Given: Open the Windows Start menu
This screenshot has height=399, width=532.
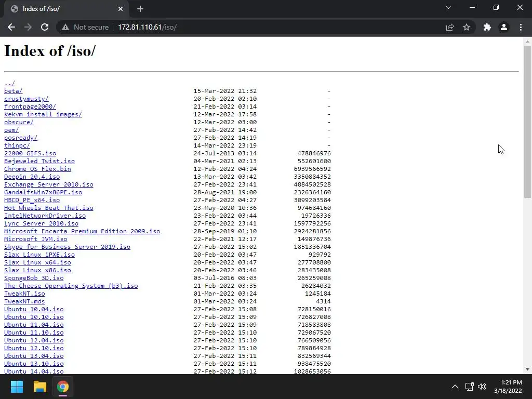Looking at the screenshot, I should coord(17,387).
